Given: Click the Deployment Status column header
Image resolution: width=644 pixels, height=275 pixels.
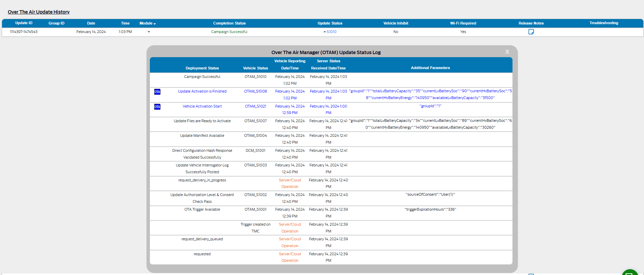Looking at the screenshot, I should (202, 68).
